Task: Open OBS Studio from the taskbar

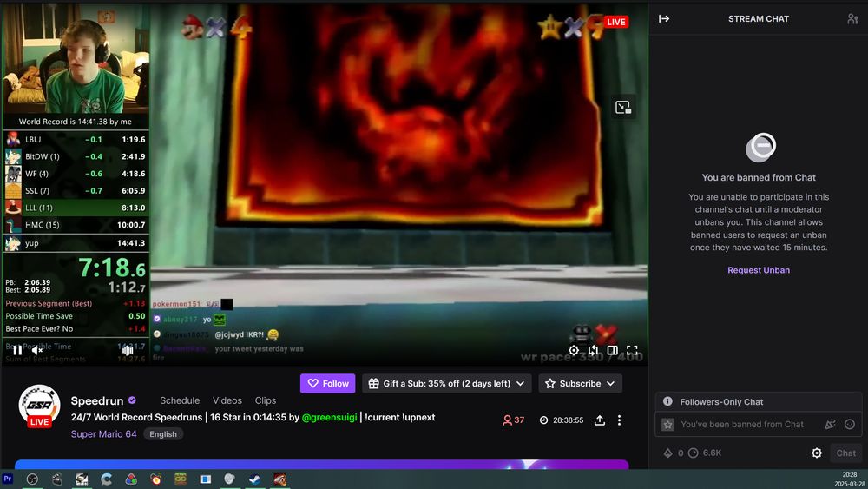Action: [32, 479]
